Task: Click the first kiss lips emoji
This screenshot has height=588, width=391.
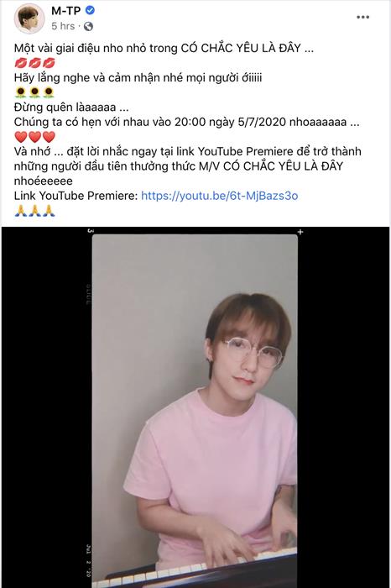Action: 21,63
